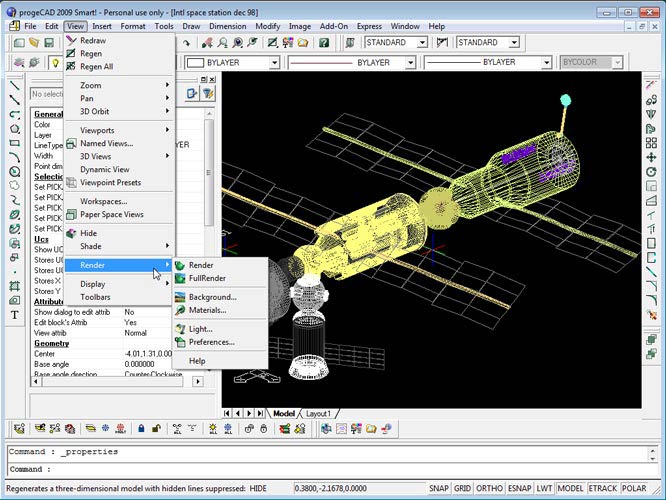666x500 pixels.
Task: Open the Materials dialog from the submenu
Action: 207,310
